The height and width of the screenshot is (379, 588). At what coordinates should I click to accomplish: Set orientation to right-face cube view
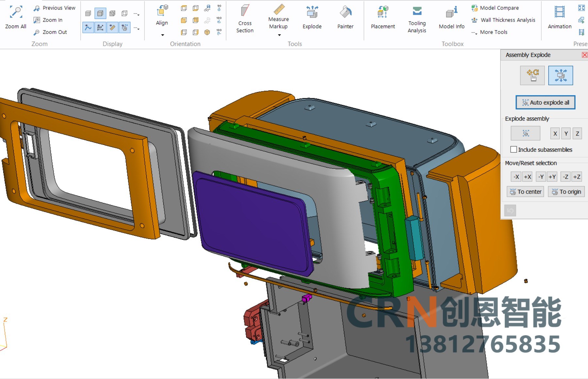[196, 32]
